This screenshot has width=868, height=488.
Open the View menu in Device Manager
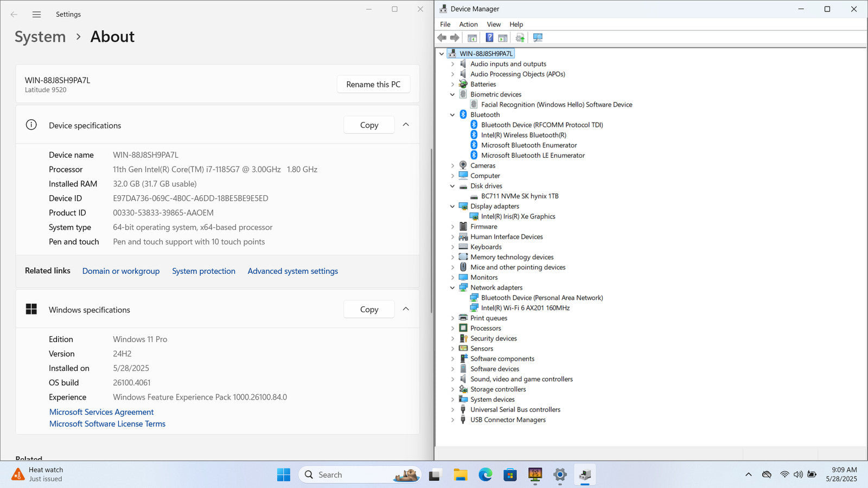[x=494, y=24]
